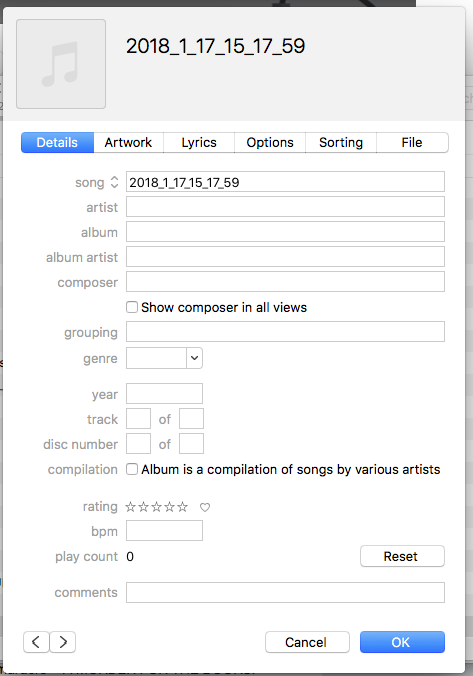Screen dimensions: 473x676
Task: Click into the artist text field
Action: [x=285, y=207]
